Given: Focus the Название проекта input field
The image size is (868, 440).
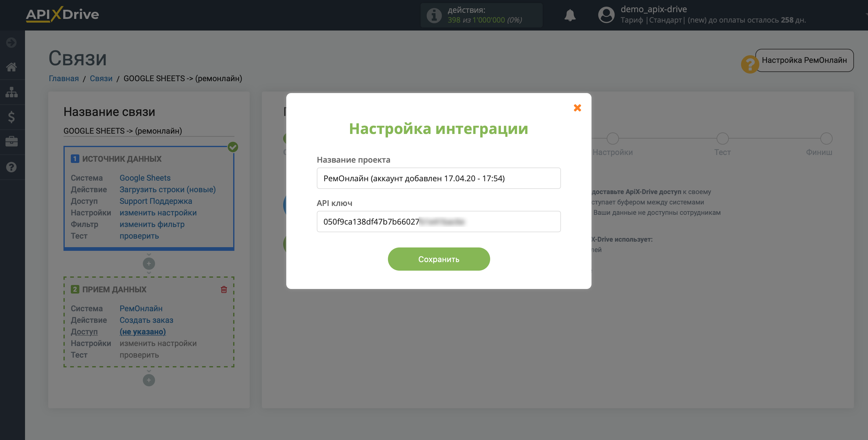Looking at the screenshot, I should pyautogui.click(x=439, y=178).
